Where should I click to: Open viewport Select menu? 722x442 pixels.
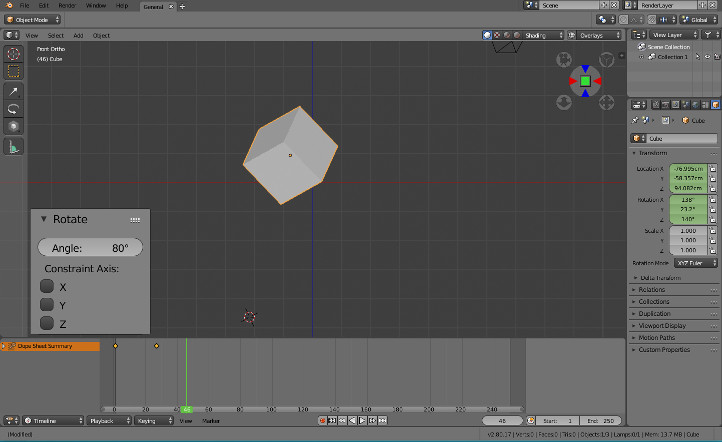coord(56,35)
